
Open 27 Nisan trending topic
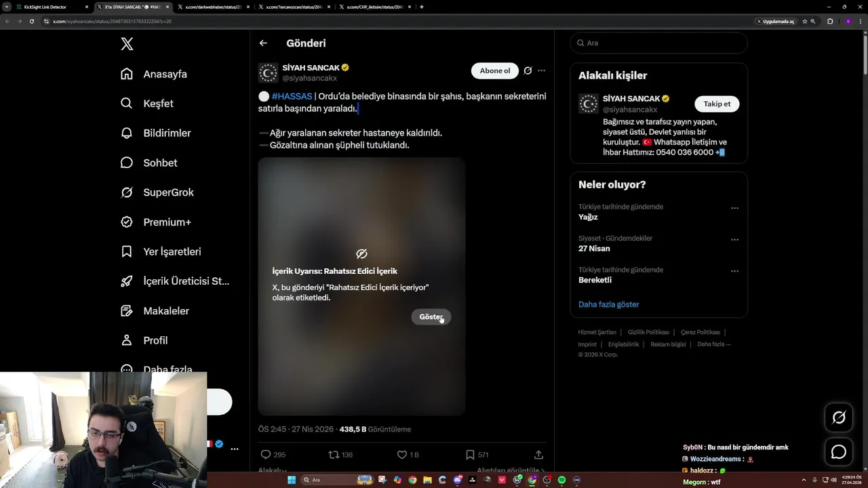click(x=594, y=249)
